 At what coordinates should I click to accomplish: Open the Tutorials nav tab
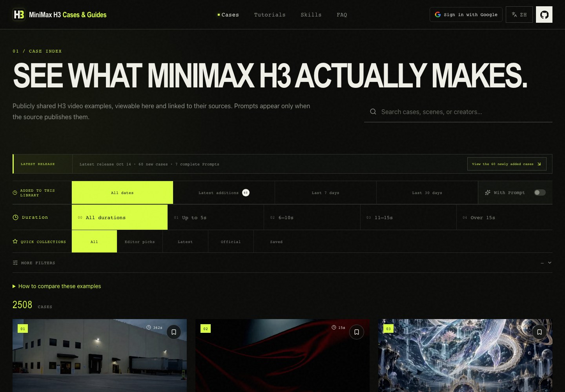point(270,15)
